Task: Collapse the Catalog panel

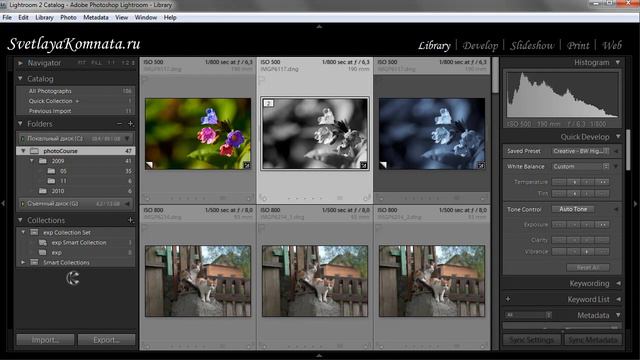Action: coord(20,78)
